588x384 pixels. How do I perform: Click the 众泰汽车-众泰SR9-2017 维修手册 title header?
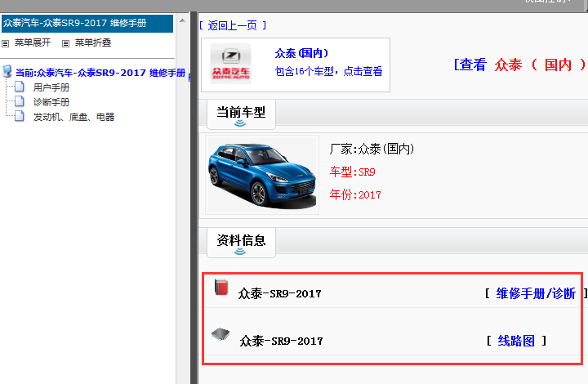[87, 23]
